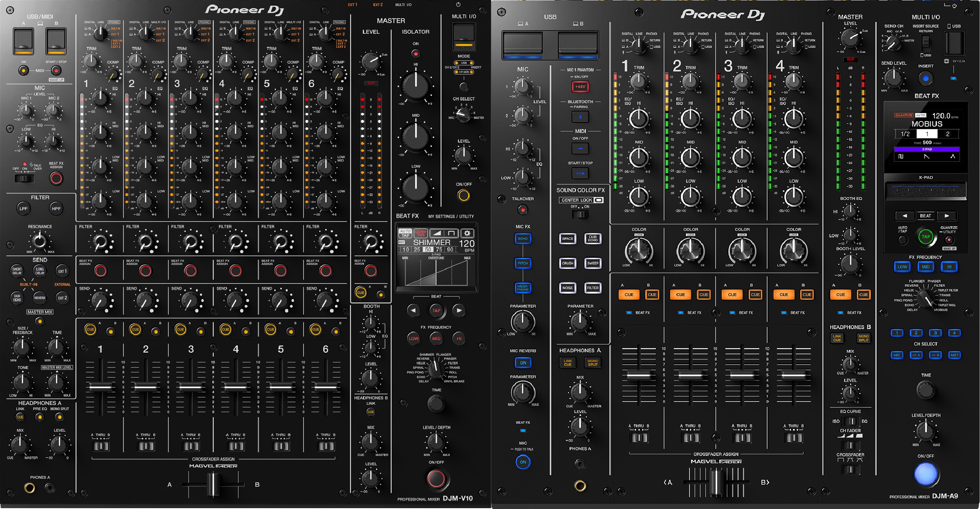Screen dimensions: 980x509
Task: Click the LPF filter button on DJM-V10
Action: [24, 208]
